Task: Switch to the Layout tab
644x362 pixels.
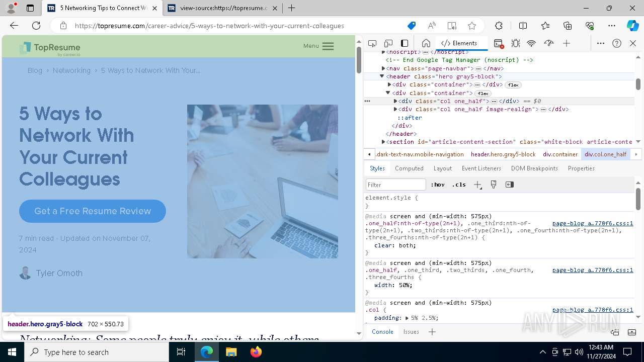Action: coord(443,168)
